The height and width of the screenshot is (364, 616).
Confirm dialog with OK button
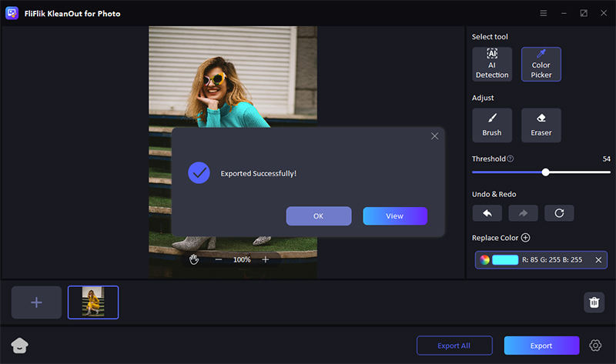319,216
